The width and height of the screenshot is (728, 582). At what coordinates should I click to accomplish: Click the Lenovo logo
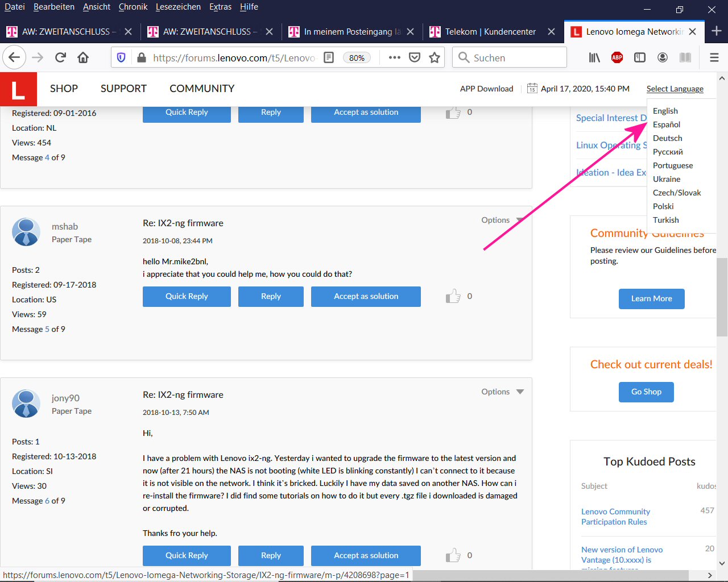click(18, 89)
